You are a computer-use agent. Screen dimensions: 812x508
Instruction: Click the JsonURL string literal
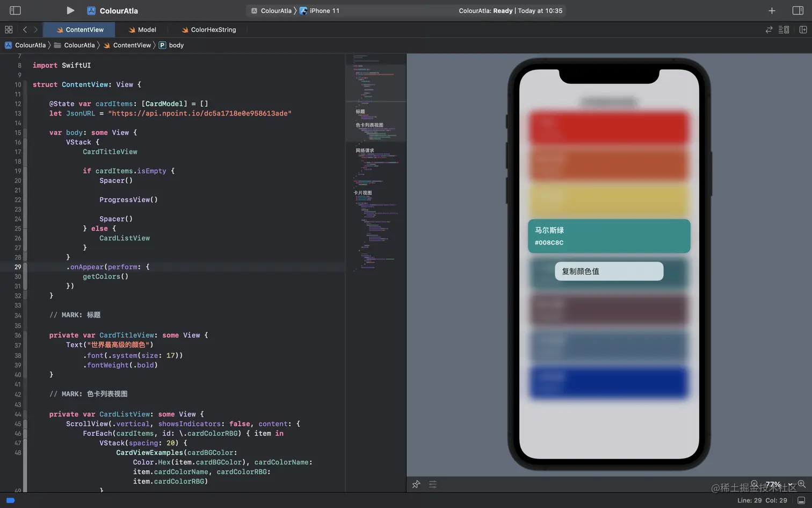200,113
